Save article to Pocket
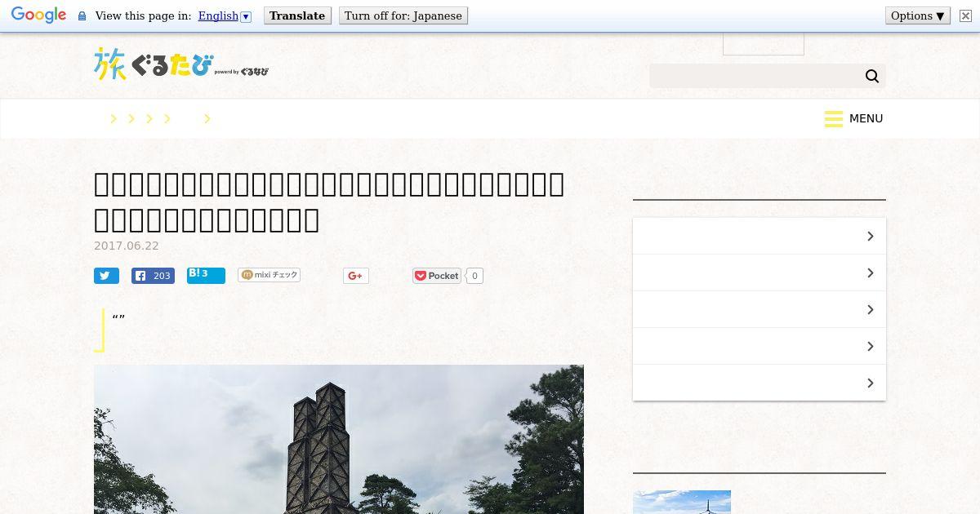This screenshot has height=514, width=980. click(437, 276)
